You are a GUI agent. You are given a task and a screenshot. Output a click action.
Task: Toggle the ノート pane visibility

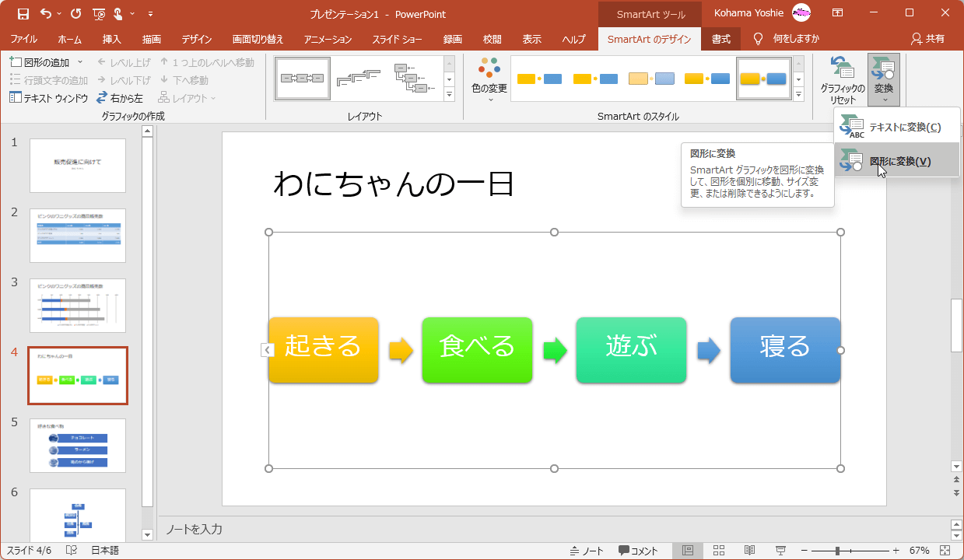(589, 551)
